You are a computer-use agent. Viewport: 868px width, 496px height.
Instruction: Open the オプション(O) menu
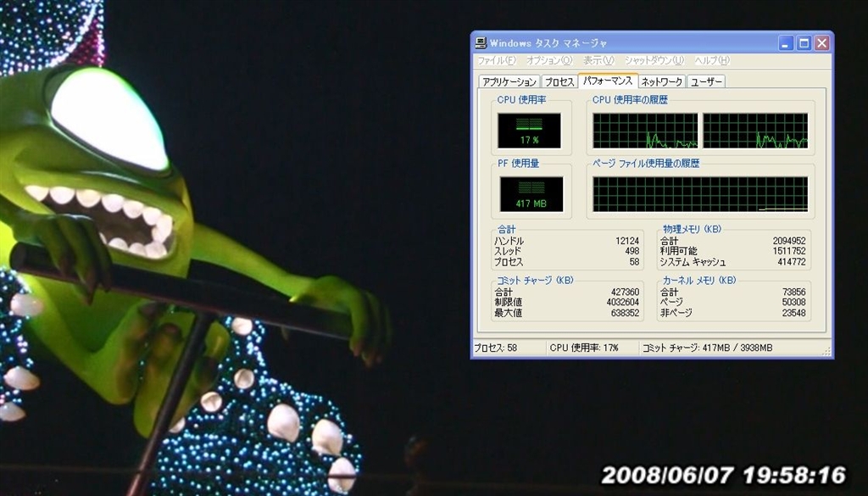click(549, 60)
